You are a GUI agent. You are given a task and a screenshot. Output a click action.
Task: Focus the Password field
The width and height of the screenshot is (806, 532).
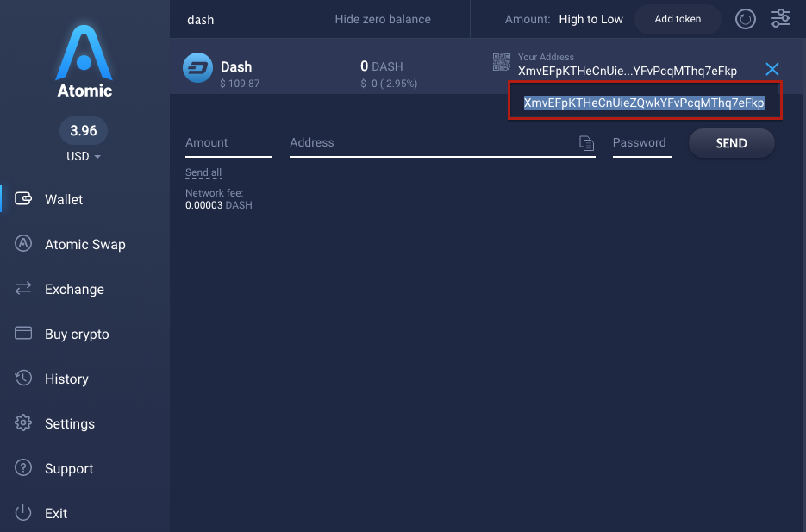coord(642,143)
